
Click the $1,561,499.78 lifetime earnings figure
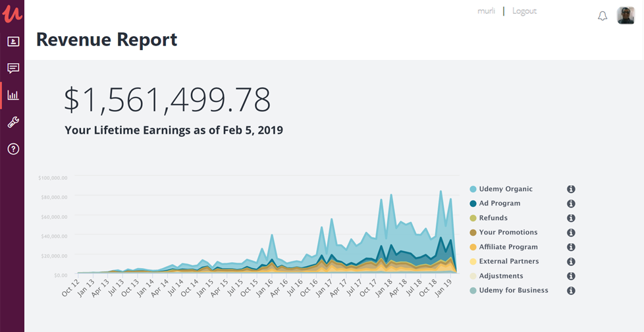click(x=167, y=99)
